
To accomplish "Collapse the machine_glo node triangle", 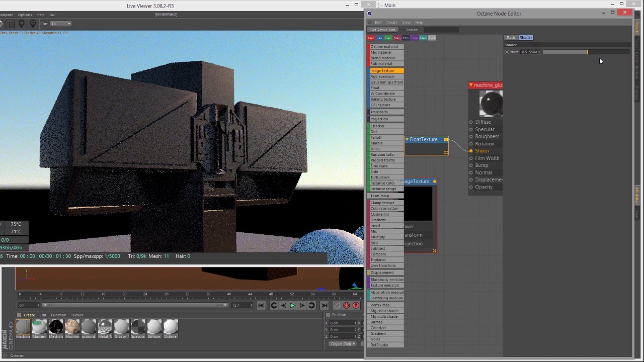I will coord(471,85).
